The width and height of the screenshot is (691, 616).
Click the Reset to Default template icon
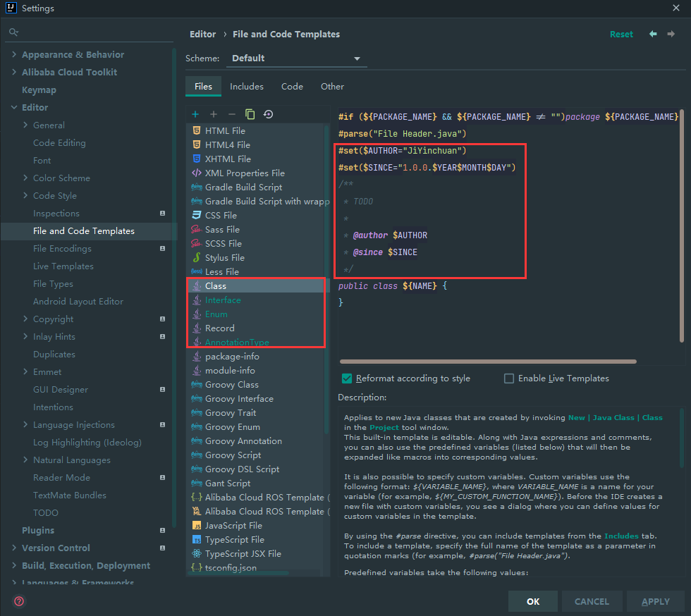pyautogui.click(x=268, y=114)
